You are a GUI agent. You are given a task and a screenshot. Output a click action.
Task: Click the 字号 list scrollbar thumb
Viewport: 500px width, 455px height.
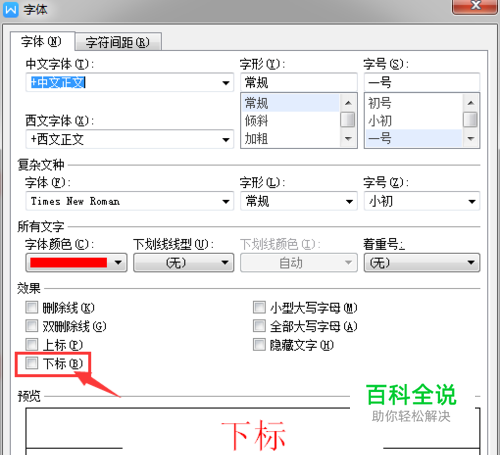tap(470, 120)
